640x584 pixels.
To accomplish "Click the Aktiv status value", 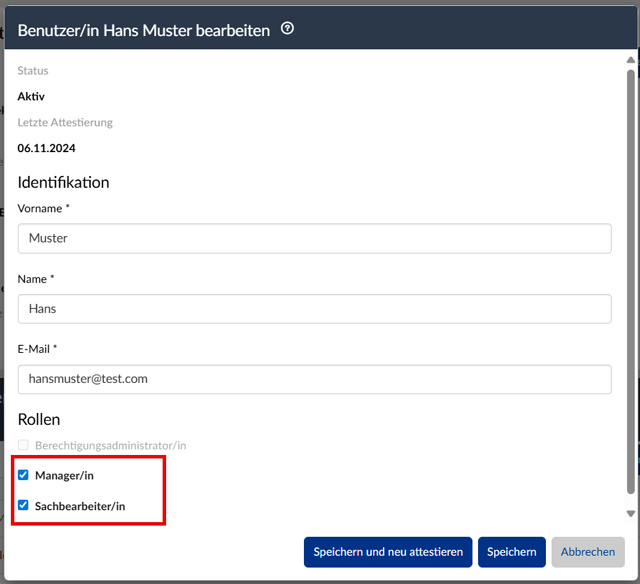I will 31,97.
